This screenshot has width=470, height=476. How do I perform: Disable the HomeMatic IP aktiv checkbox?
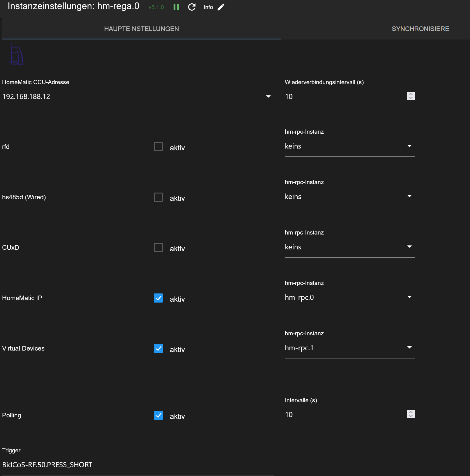tap(158, 298)
